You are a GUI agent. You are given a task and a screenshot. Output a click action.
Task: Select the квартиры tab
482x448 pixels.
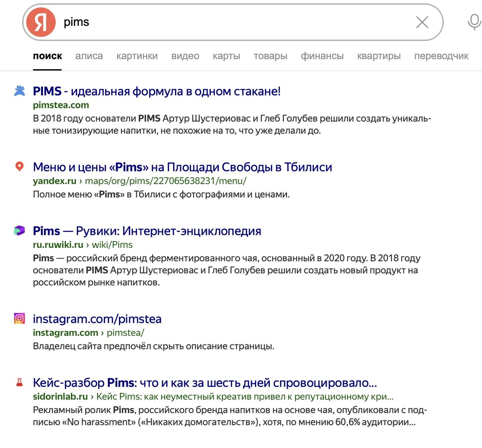379,56
